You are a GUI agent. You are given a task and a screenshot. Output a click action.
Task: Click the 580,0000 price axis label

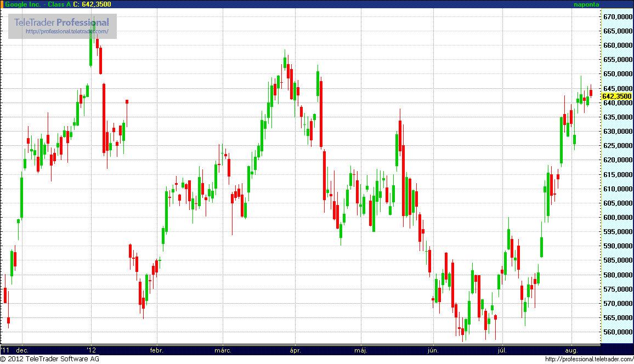[618, 275]
